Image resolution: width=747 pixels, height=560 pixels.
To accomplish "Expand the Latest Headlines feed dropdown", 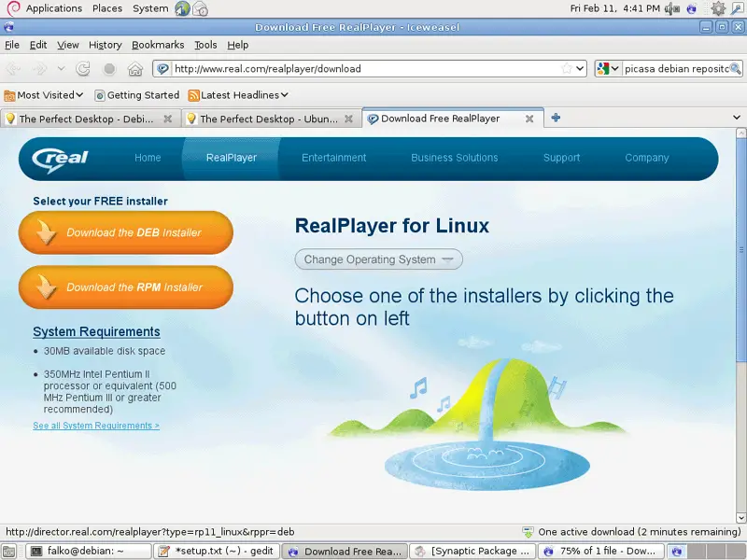I will (x=238, y=95).
